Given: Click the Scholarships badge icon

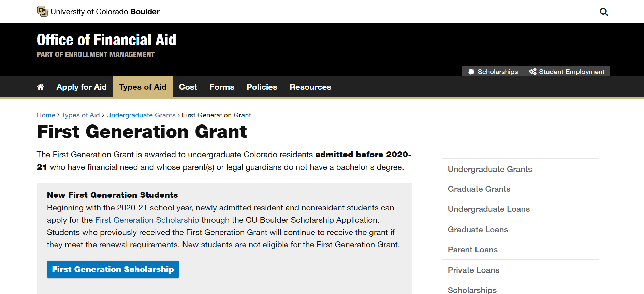Looking at the screenshot, I should 471,72.
